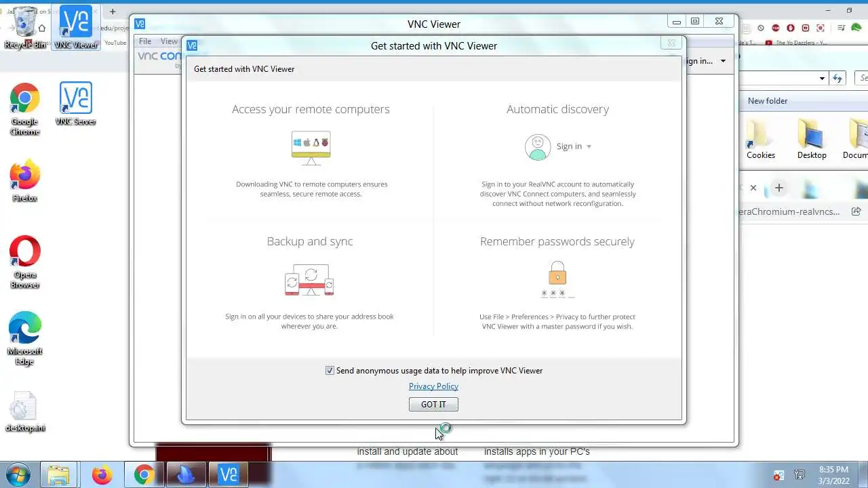Click the Backup and sync devices icon
This screenshot has height=488, width=868.
pos(310,281)
